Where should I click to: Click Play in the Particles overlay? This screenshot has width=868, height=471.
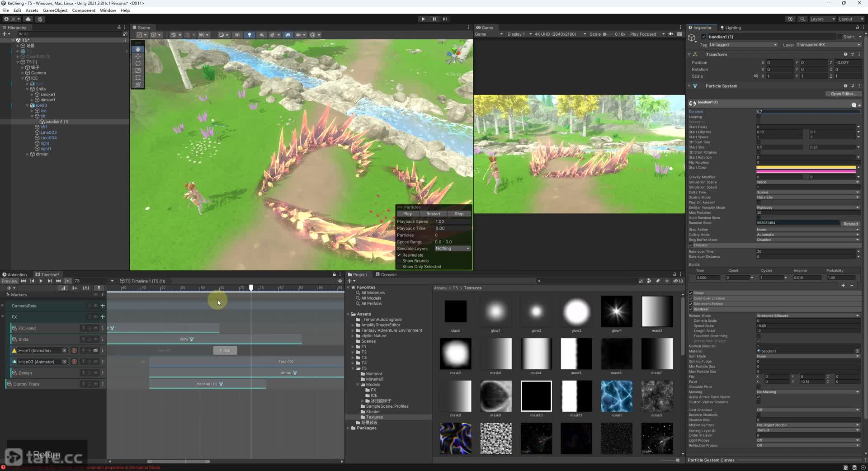pos(407,214)
